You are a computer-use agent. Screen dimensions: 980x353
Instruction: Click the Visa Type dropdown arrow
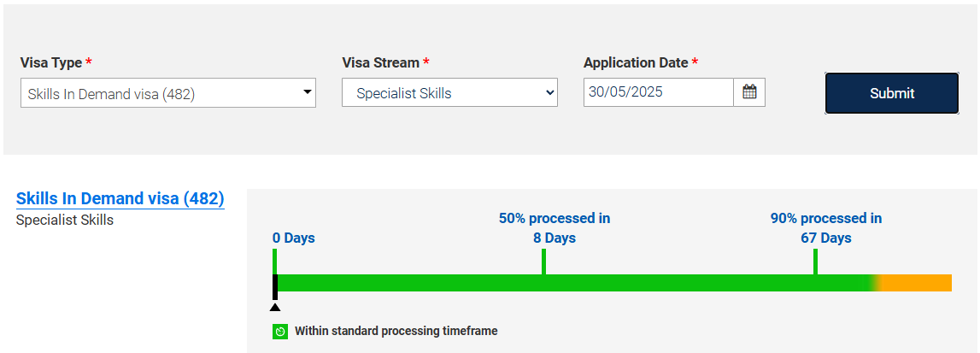pos(308,92)
